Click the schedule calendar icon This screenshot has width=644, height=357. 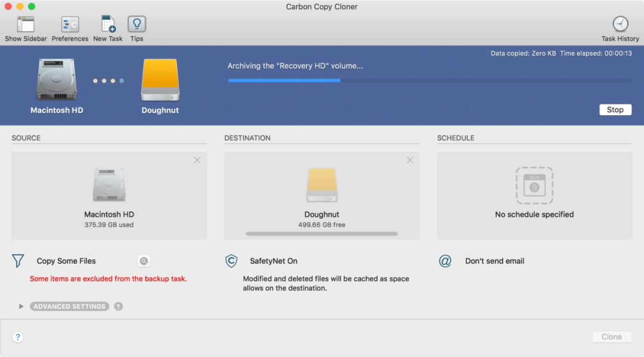[x=534, y=186]
